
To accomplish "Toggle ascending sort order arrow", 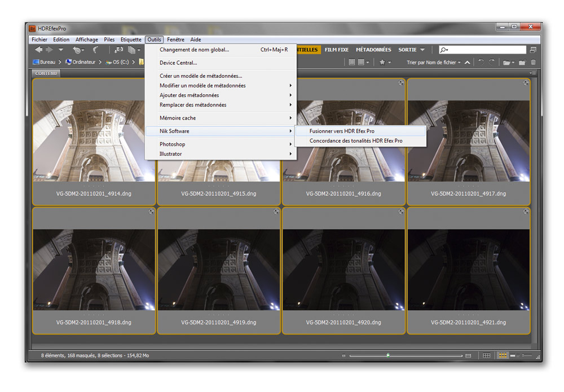I will coord(467,62).
